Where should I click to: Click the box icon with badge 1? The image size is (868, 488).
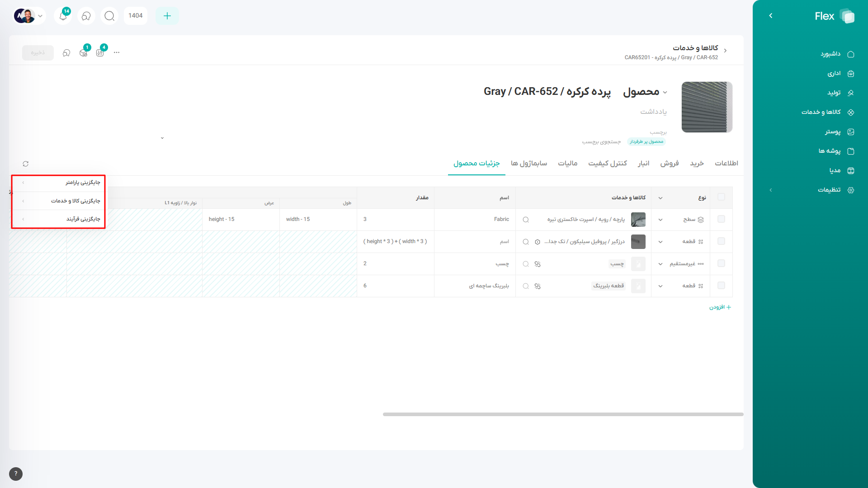[84, 53]
